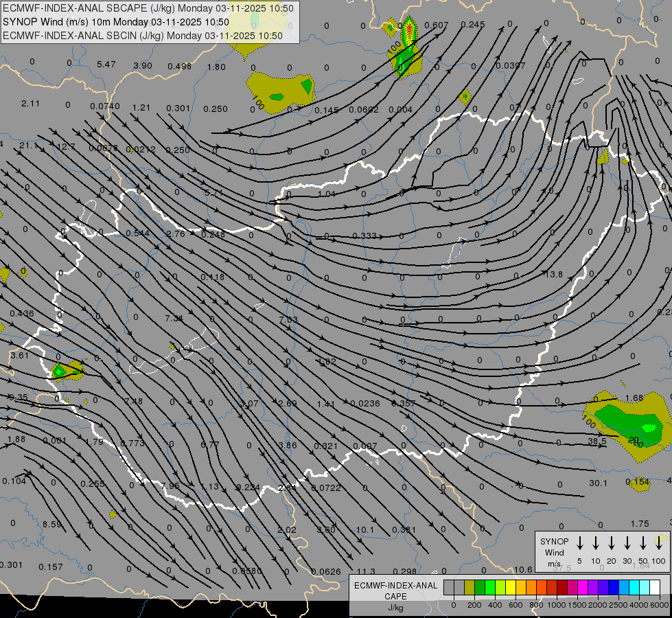Click the SBCAPE title line at top
This screenshot has width=672, height=618.
click(148, 8)
